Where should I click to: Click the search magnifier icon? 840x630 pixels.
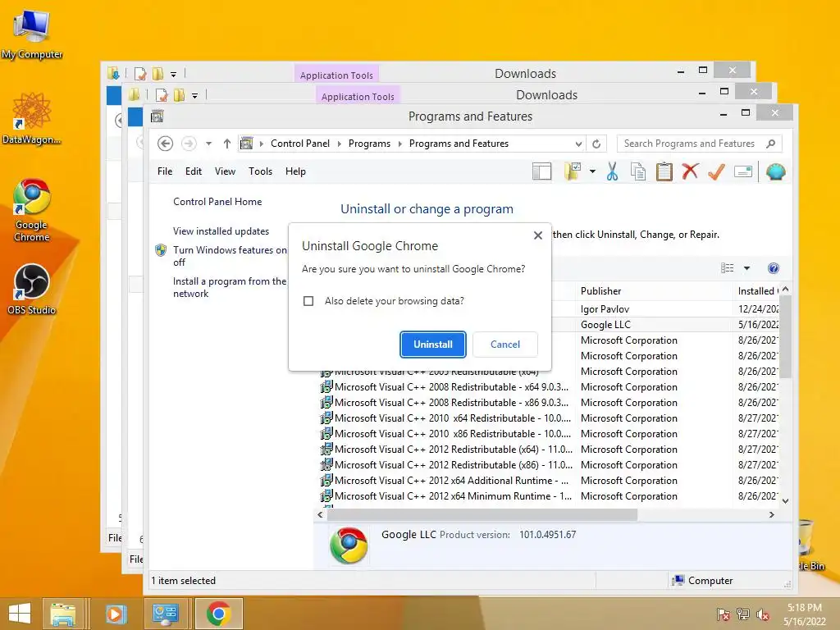click(771, 144)
